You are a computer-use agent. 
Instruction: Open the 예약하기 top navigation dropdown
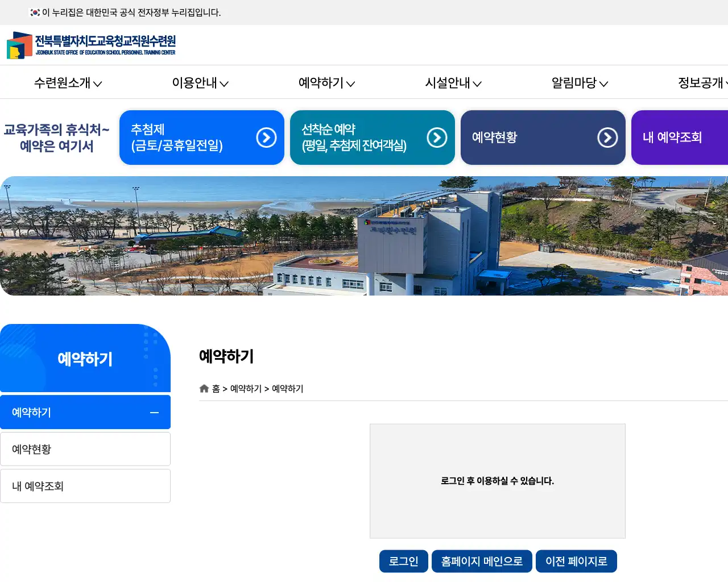[326, 83]
